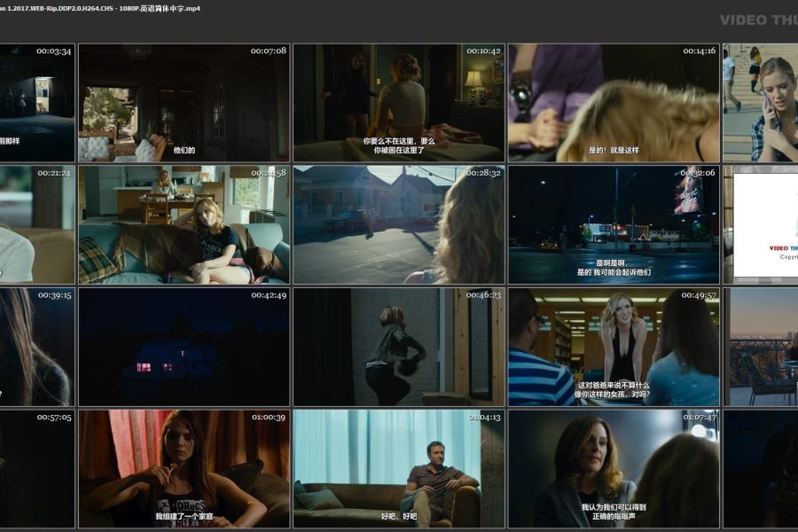Select the thumbnail timestamped 00:39:15
Image resolution: width=798 pixels, height=532 pixels.
coord(37,347)
